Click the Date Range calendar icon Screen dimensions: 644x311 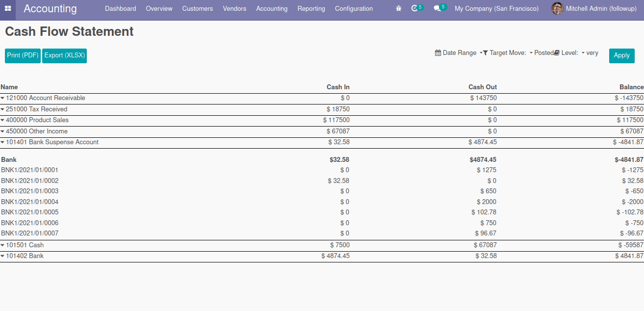click(x=438, y=53)
